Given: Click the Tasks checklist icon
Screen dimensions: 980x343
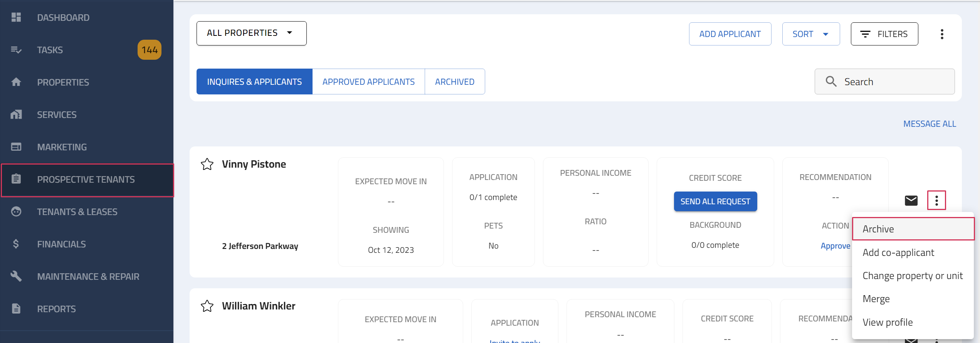Looking at the screenshot, I should coord(16,50).
